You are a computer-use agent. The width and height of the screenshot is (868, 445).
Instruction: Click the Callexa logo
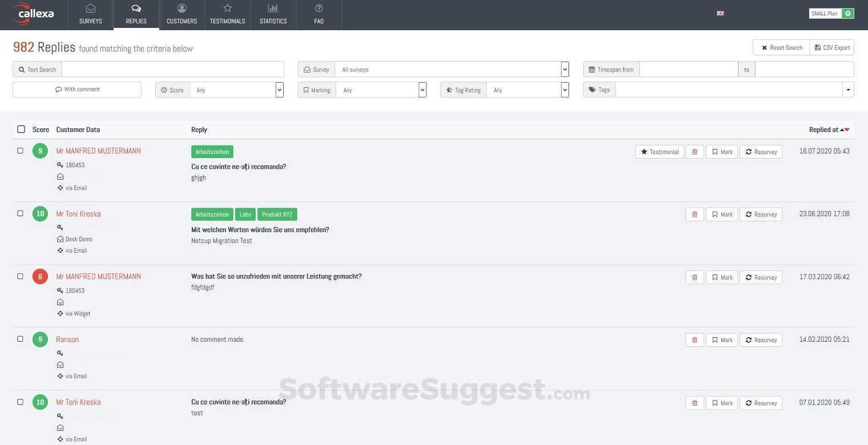[x=33, y=14]
